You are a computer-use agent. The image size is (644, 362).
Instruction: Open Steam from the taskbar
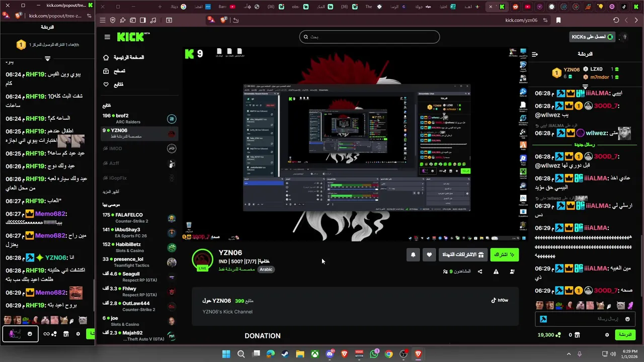pyautogui.click(x=285, y=354)
